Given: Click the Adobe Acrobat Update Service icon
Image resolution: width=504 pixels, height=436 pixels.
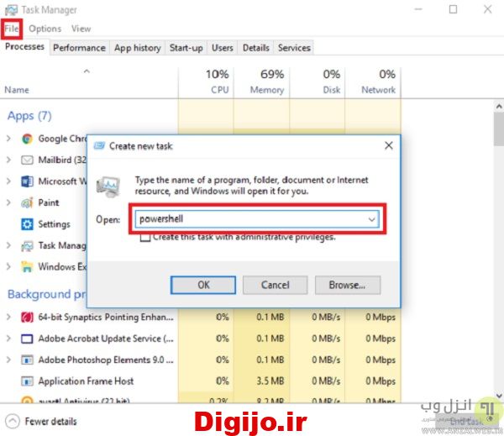Looking at the screenshot, I should (x=27, y=339).
